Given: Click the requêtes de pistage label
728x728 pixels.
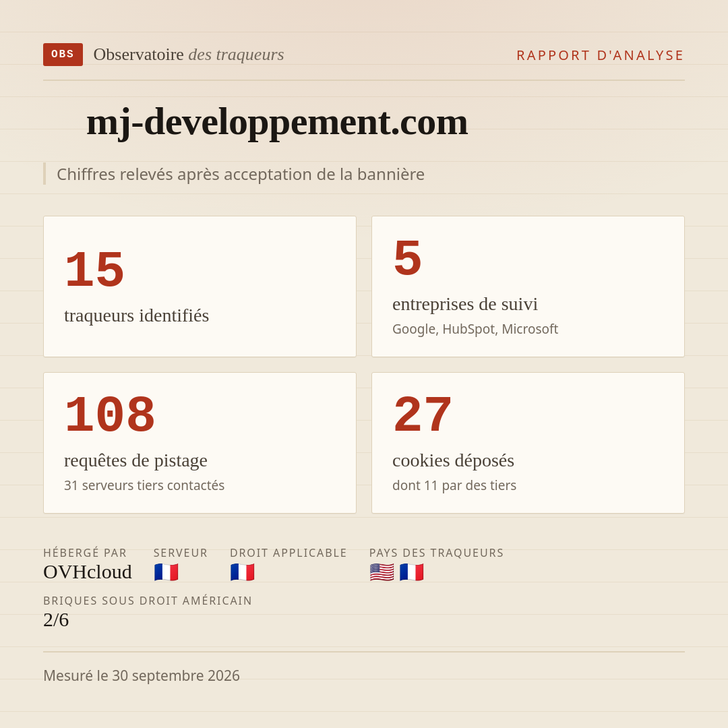Looking at the screenshot, I should click(x=135, y=460).
